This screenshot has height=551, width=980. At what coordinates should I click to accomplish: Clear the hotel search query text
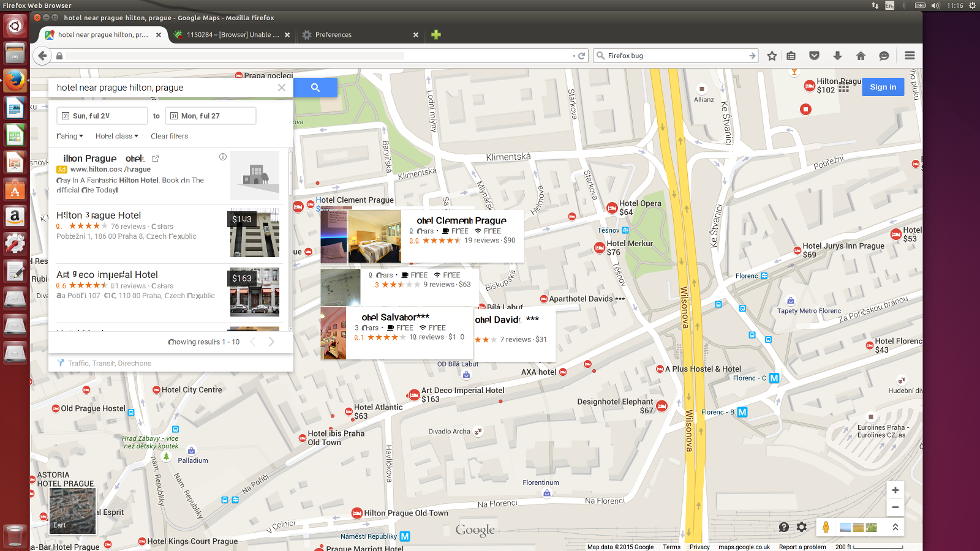click(x=282, y=88)
